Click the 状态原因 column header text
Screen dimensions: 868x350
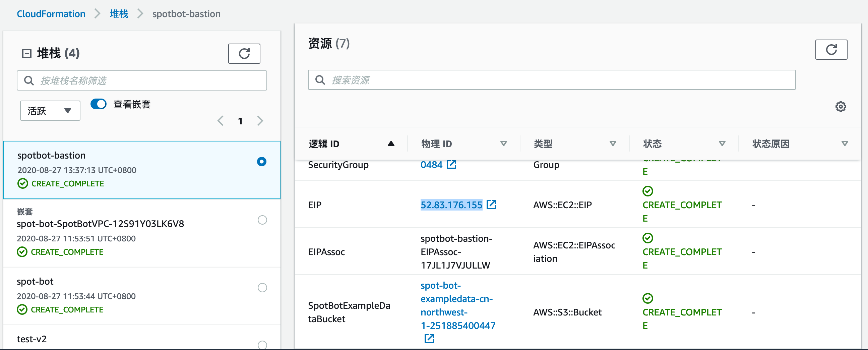pyautogui.click(x=770, y=144)
